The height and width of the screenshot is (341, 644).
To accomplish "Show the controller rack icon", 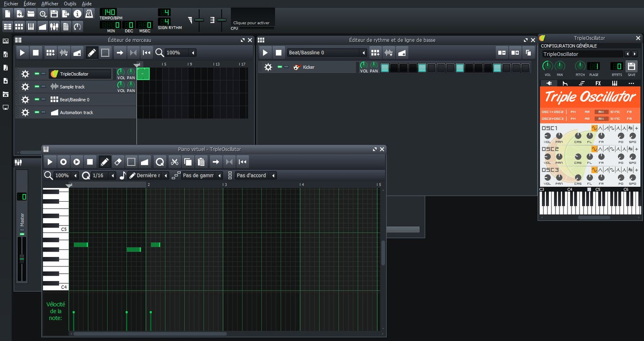I will click(x=77, y=26).
